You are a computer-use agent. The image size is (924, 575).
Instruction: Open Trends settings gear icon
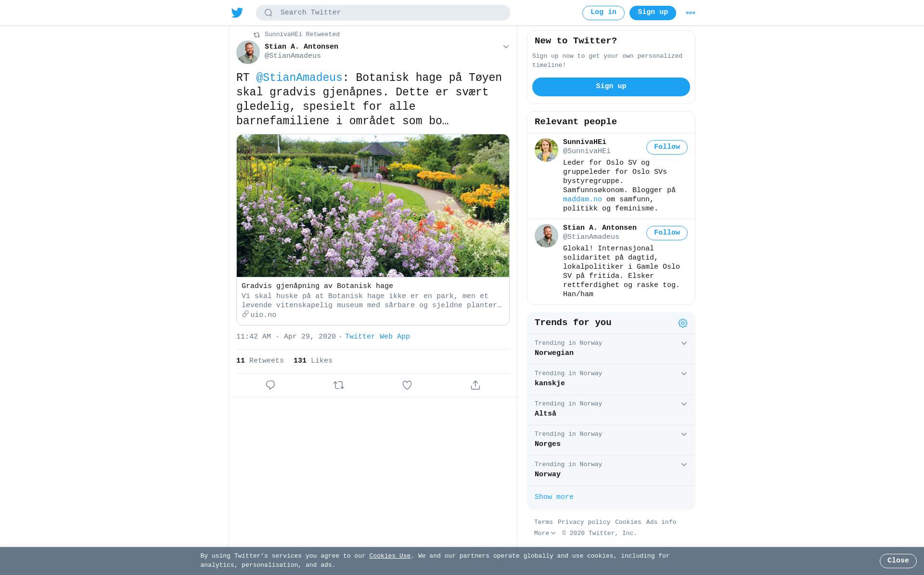pos(683,323)
